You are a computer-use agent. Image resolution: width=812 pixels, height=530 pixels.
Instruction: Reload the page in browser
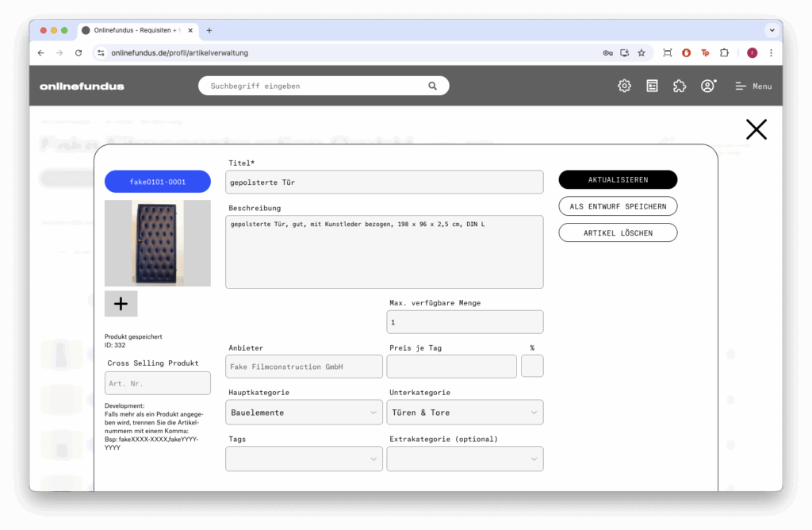point(78,53)
